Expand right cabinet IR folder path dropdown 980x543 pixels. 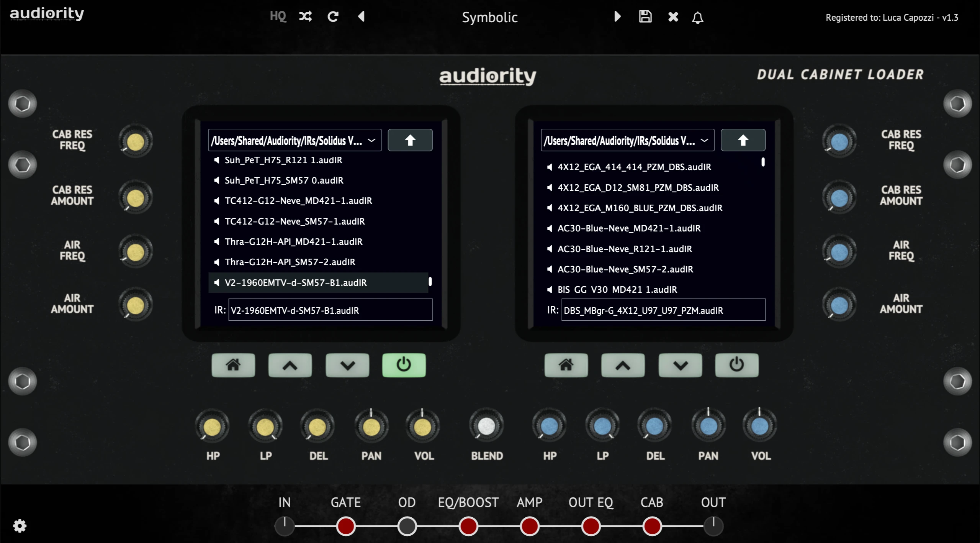pyautogui.click(x=627, y=140)
